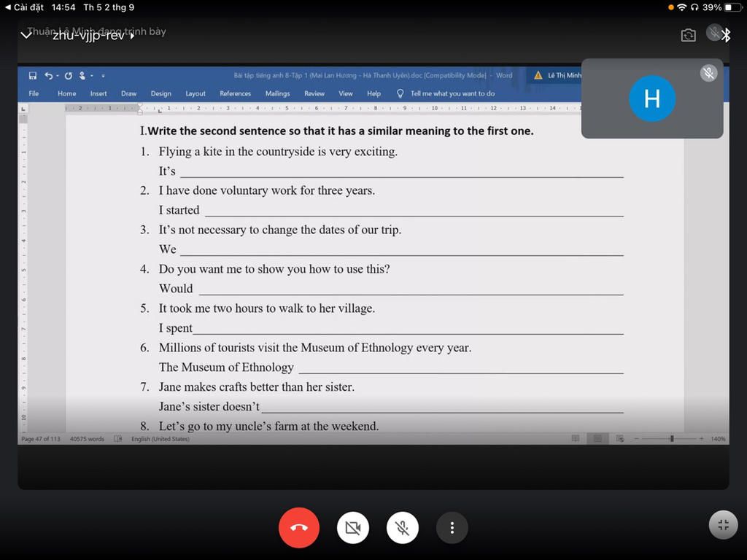
Task: Click the Touch/Mouse mode icon
Action: (82, 75)
